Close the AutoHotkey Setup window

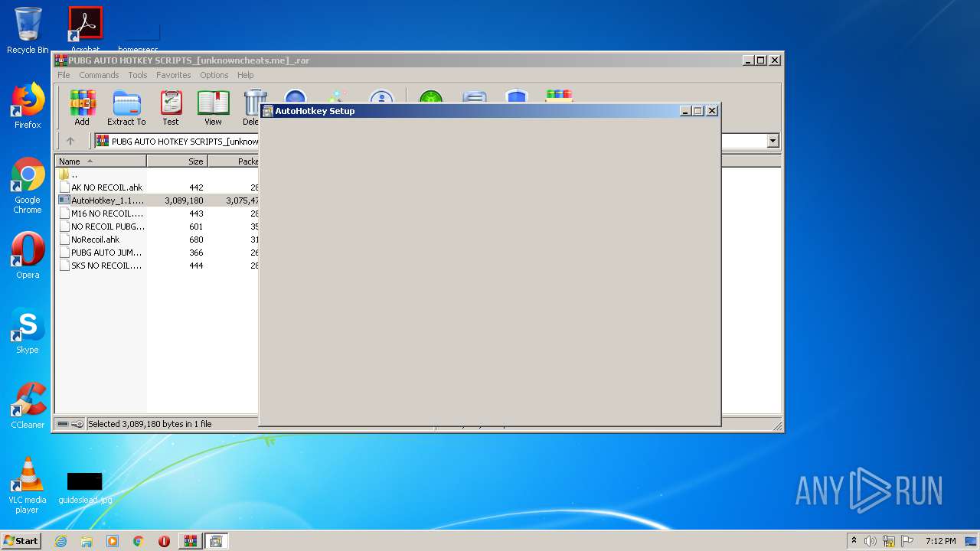coord(712,111)
